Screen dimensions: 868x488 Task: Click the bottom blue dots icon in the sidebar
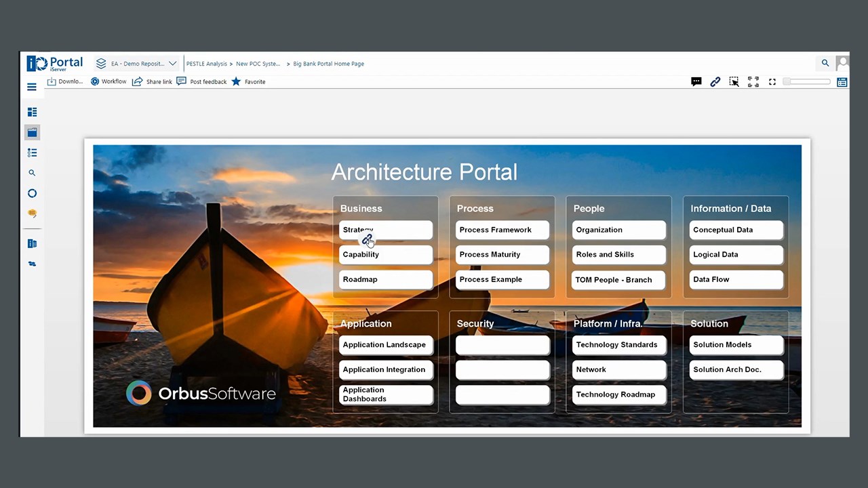click(x=32, y=264)
